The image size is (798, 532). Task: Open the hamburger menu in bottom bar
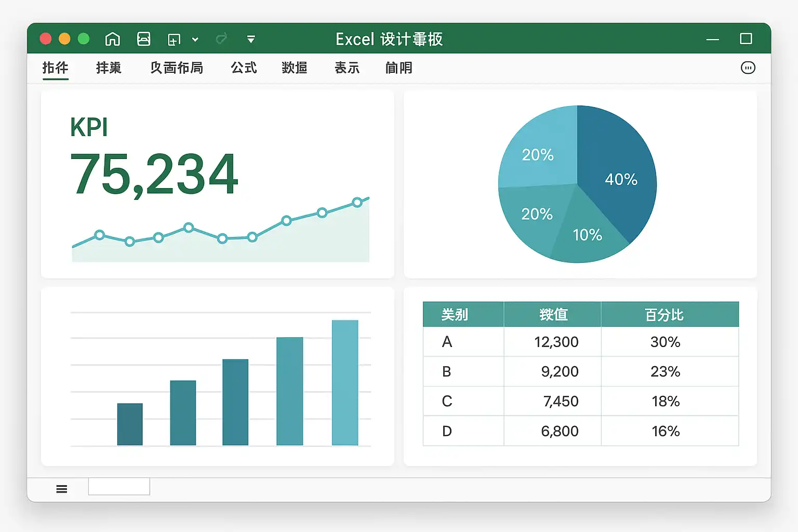coord(61,489)
